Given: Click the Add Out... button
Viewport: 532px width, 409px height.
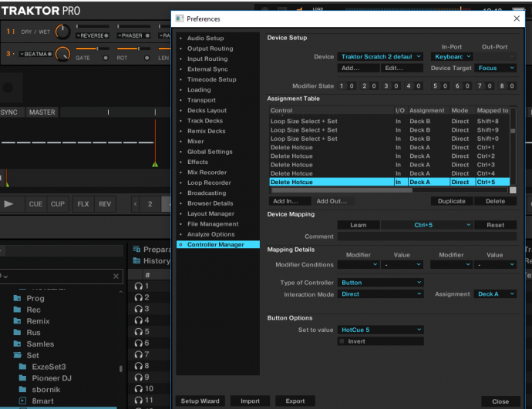Looking at the screenshot, I should [x=333, y=201].
